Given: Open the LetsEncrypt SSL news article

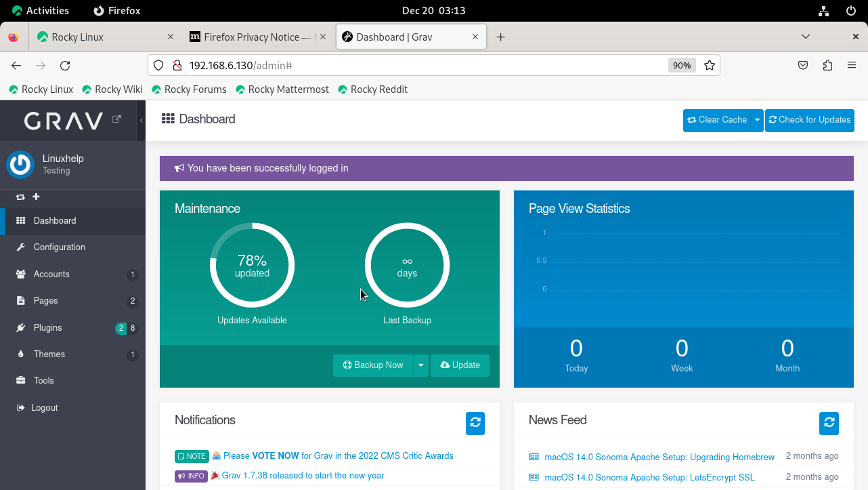Looking at the screenshot, I should (649, 478).
